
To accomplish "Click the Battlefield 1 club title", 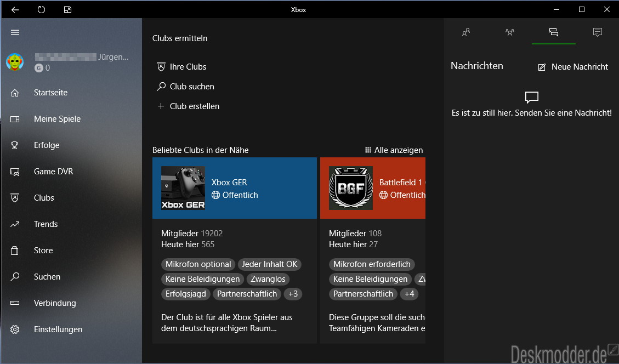I will (x=402, y=183).
